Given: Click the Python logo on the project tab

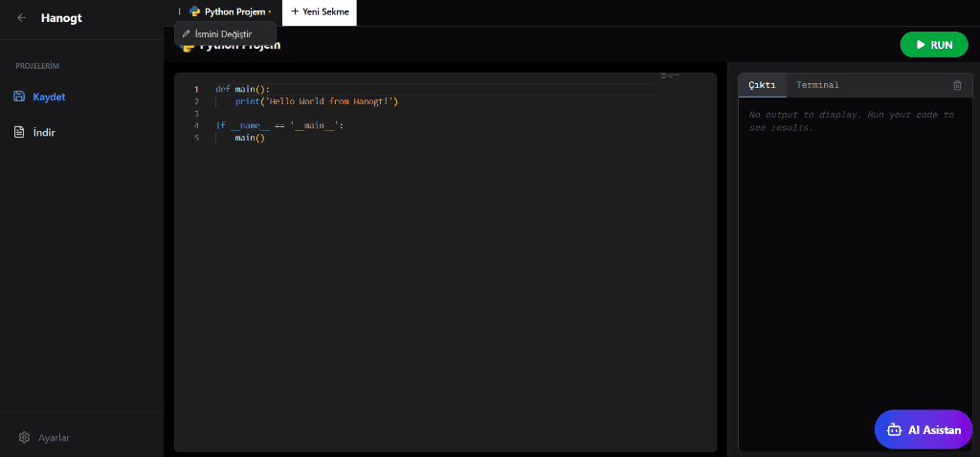Looking at the screenshot, I should click(195, 11).
